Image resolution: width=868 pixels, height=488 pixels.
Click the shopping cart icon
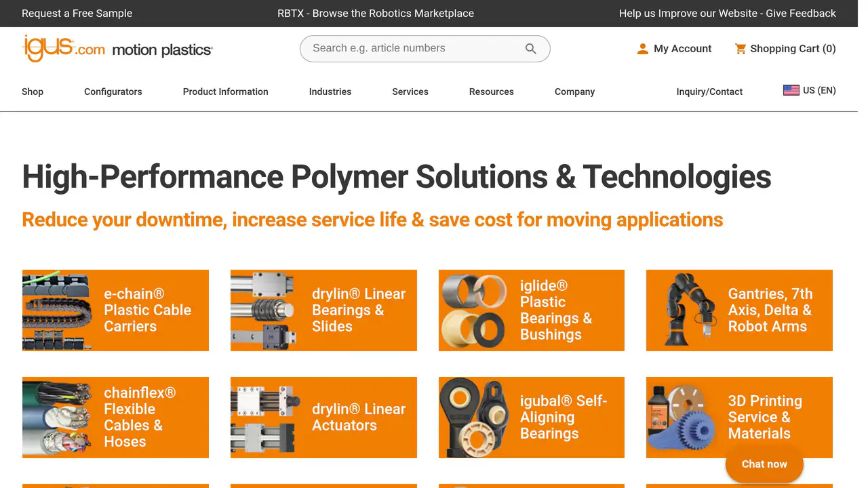741,49
